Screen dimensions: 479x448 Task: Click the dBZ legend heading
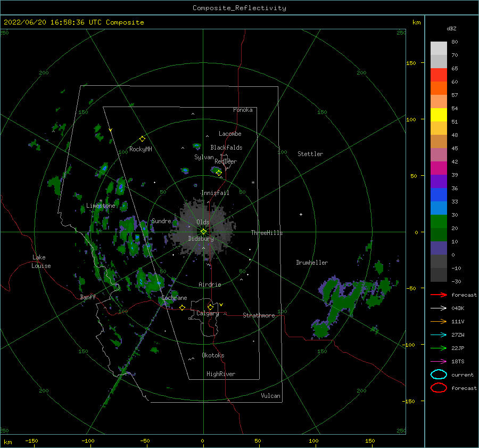tap(451, 28)
